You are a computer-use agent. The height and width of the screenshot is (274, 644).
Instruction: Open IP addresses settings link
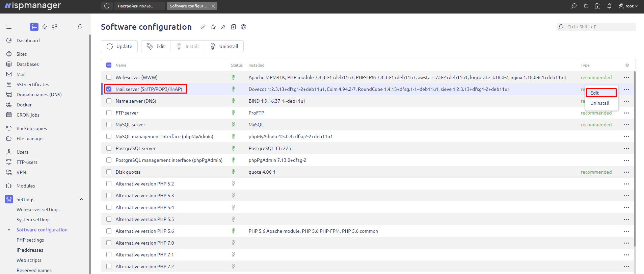click(x=30, y=250)
